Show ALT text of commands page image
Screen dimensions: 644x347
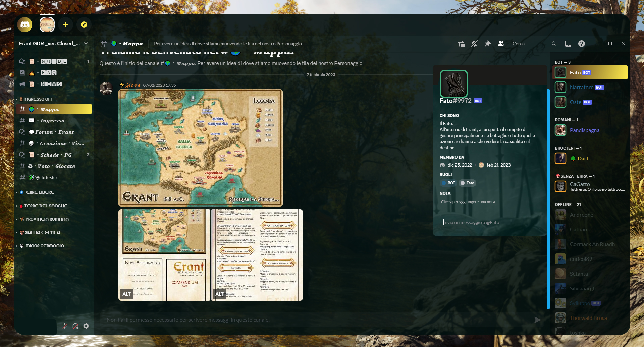coord(219,294)
